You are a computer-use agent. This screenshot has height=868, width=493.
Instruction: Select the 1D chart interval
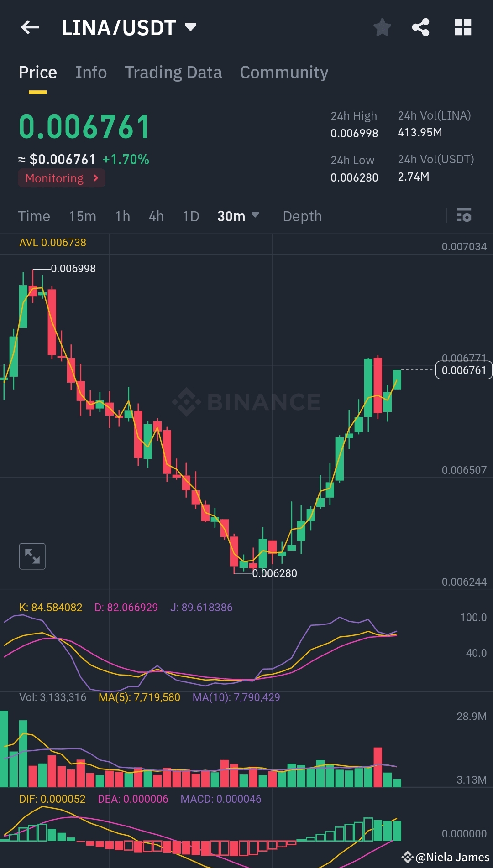pyautogui.click(x=191, y=216)
